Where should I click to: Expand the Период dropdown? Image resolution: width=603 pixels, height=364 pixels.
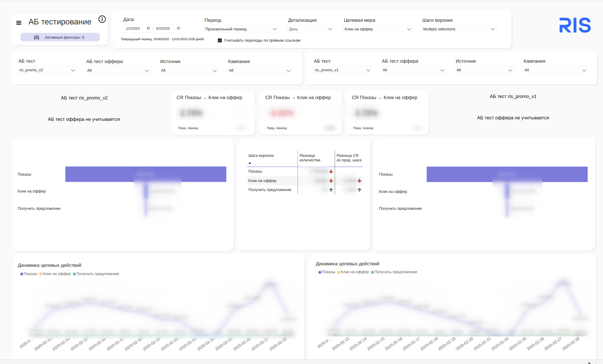[x=241, y=29]
